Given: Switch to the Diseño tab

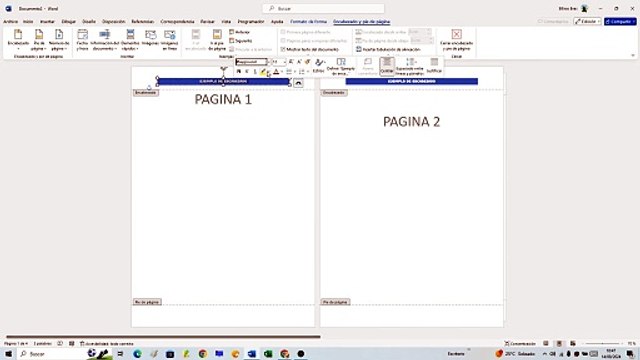Looking at the screenshot, I should 89,22.
